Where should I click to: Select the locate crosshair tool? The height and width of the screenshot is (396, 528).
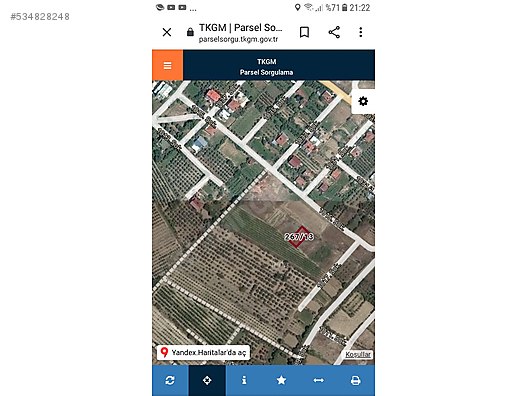tap(207, 381)
